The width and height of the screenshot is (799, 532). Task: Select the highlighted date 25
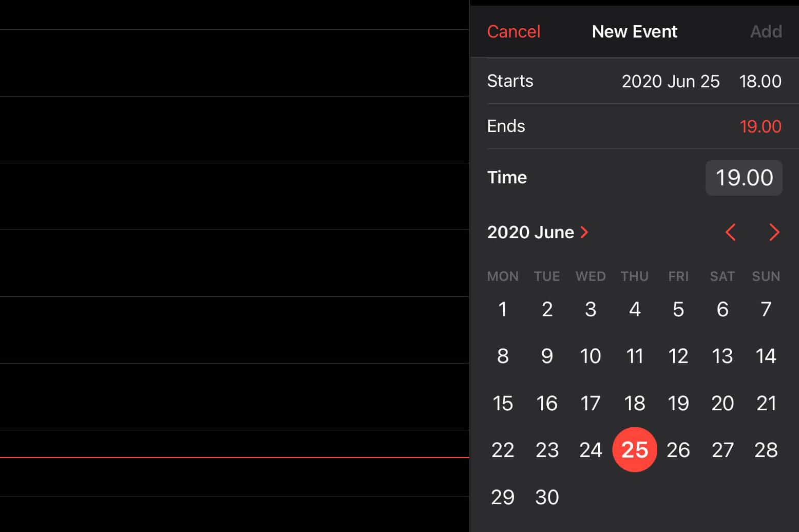[635, 450]
